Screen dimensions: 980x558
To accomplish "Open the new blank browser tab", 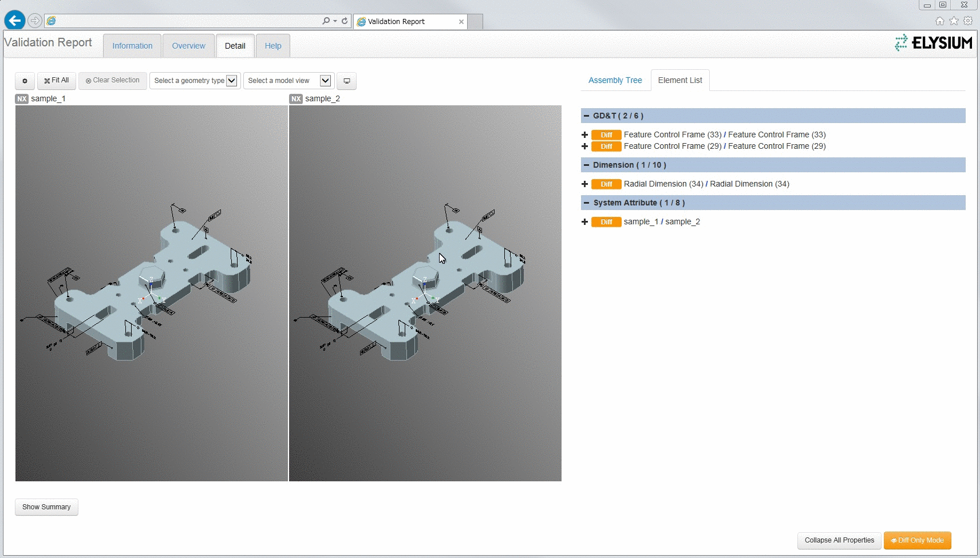I will point(475,22).
